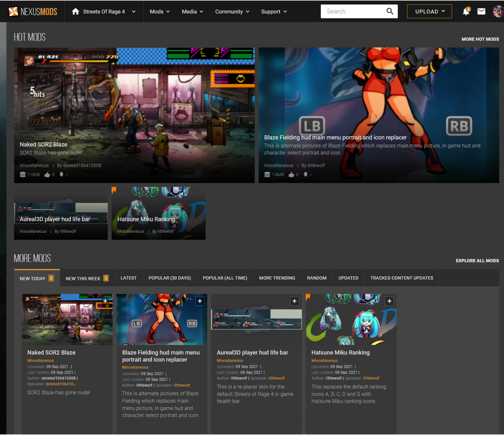This screenshot has width=504, height=435.
Task: Select the NEW TODAY tab
Action: (37, 278)
